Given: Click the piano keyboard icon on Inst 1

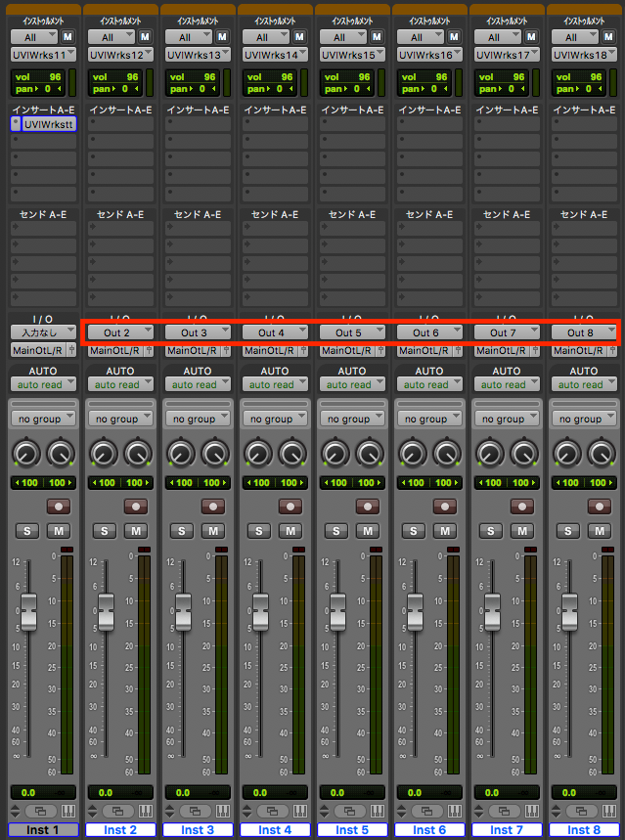Looking at the screenshot, I should coord(68,811).
